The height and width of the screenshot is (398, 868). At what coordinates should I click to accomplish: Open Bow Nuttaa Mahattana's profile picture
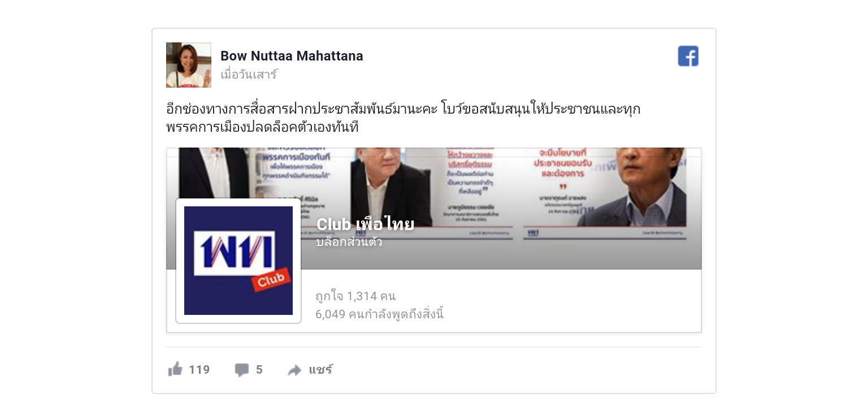point(189,65)
